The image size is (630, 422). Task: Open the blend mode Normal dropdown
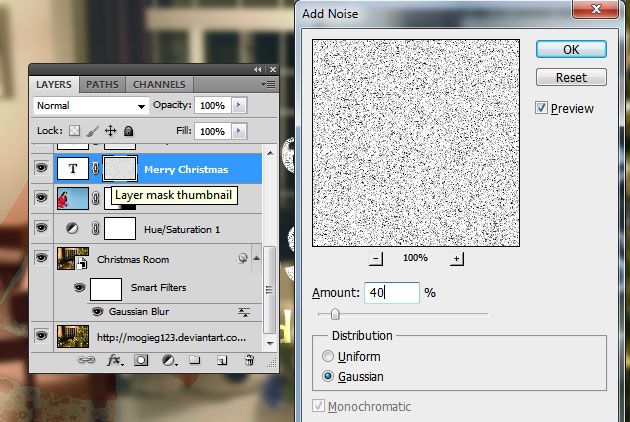coord(91,106)
